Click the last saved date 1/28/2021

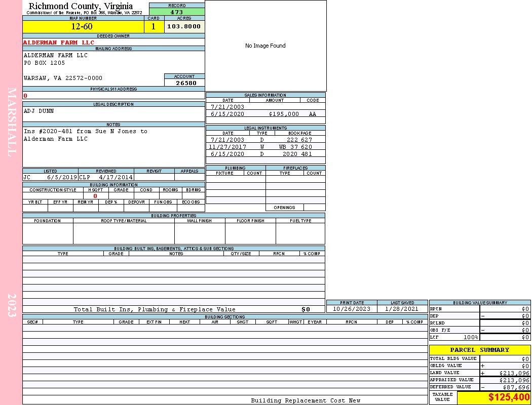pos(402,309)
